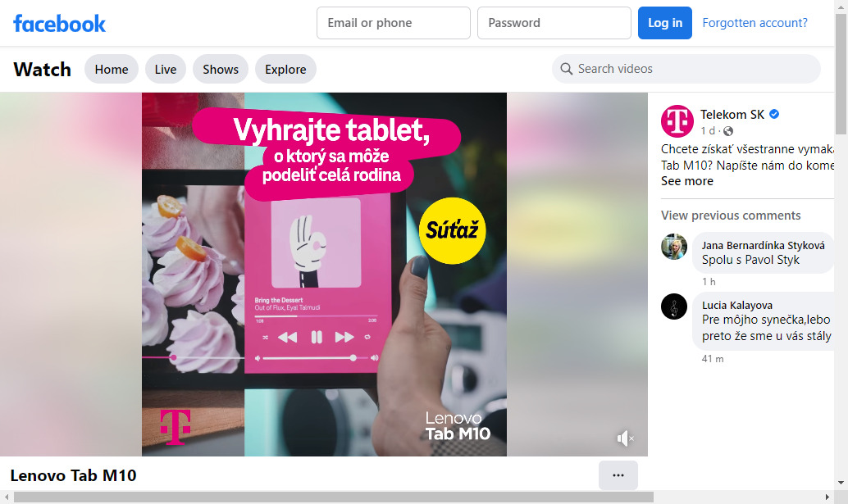Open the Forgotten account? link
Viewport: 848px width, 504px height.
[755, 23]
